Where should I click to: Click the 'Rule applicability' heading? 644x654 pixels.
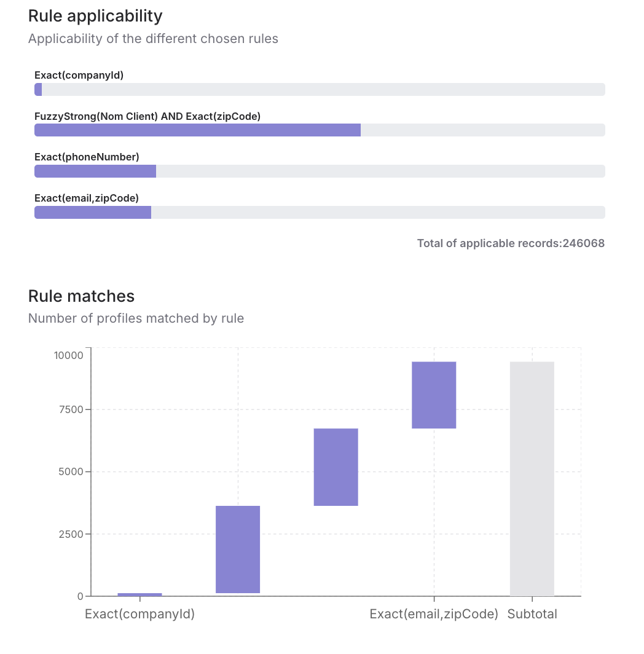click(95, 16)
